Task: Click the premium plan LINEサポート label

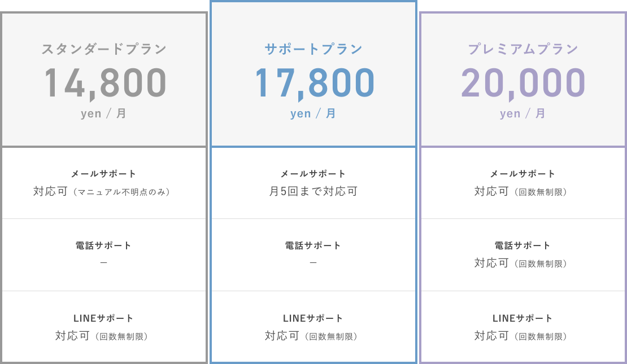Action: pyautogui.click(x=523, y=318)
